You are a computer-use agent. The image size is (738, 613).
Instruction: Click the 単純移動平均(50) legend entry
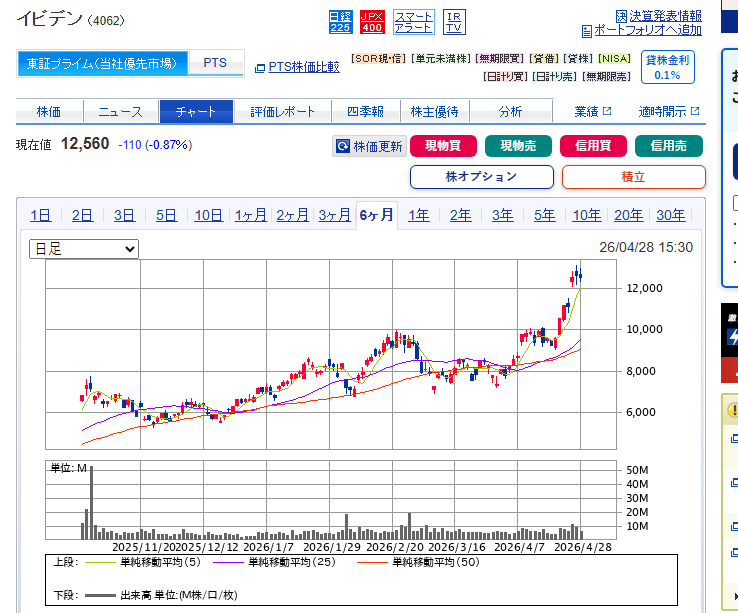(418, 562)
